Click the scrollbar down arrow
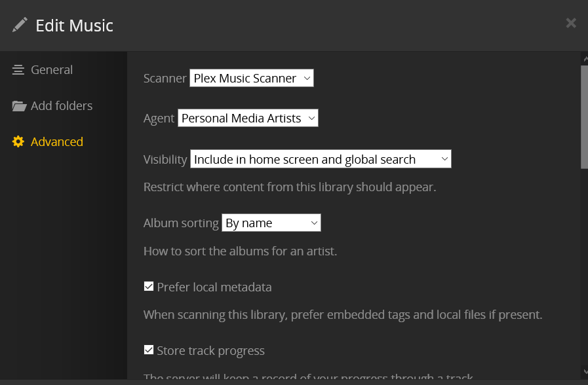This screenshot has height=385, width=588. [x=584, y=372]
